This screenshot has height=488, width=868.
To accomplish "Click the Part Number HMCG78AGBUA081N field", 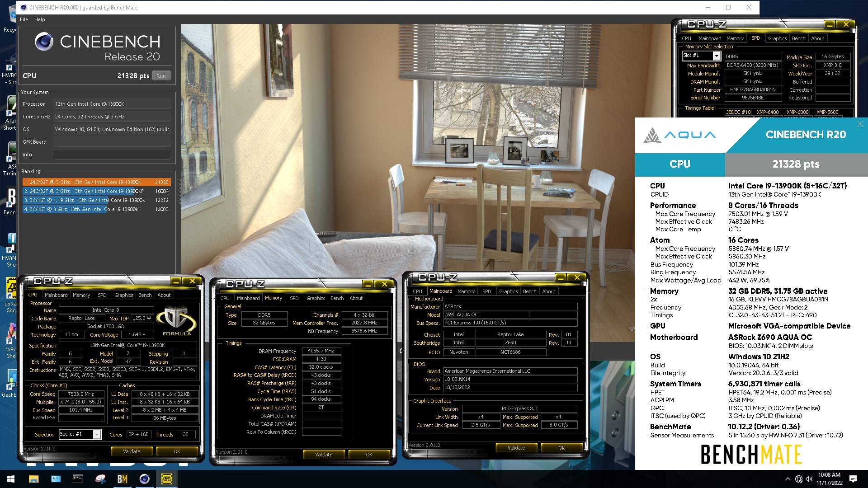I will coord(753,90).
